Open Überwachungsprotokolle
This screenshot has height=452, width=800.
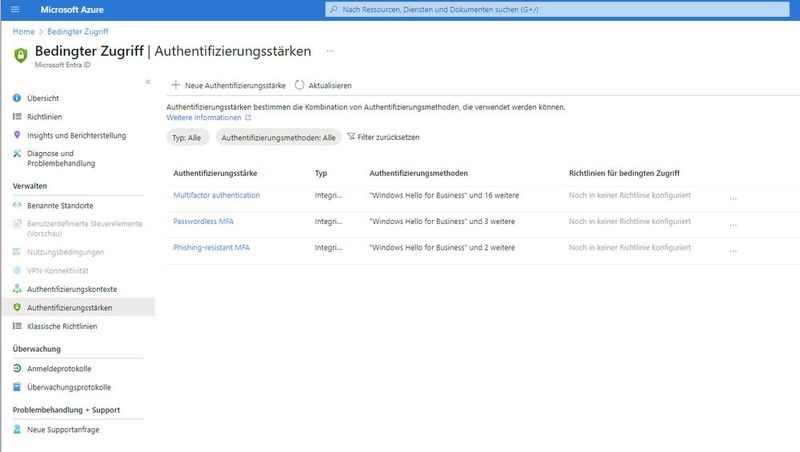tap(69, 387)
